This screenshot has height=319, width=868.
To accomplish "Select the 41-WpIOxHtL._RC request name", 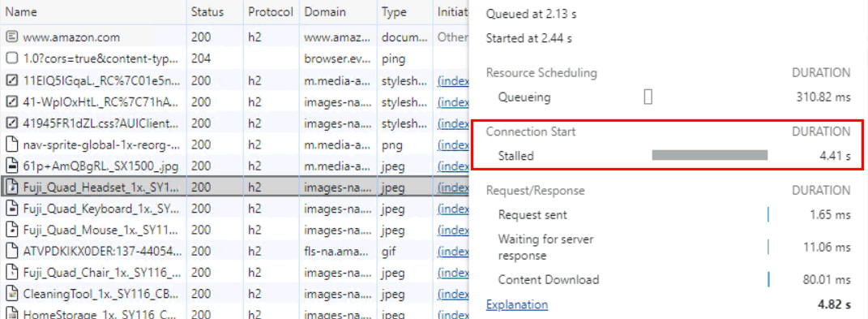I will coord(100,102).
